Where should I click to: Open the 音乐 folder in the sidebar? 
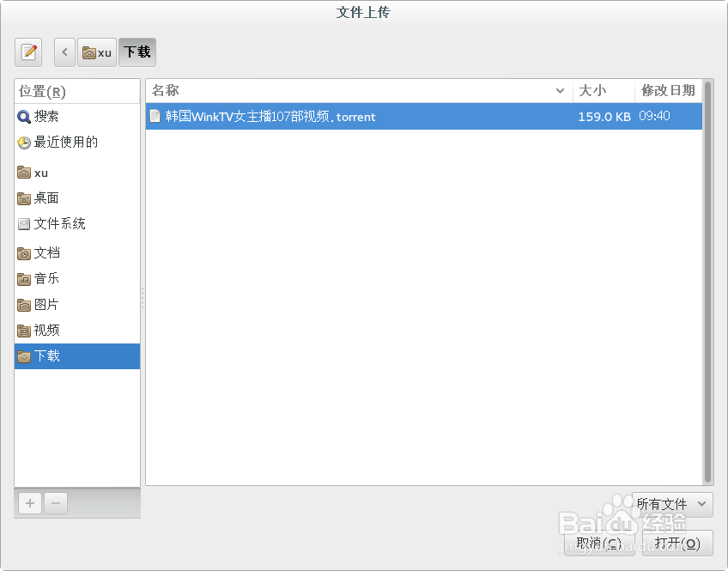point(77,278)
